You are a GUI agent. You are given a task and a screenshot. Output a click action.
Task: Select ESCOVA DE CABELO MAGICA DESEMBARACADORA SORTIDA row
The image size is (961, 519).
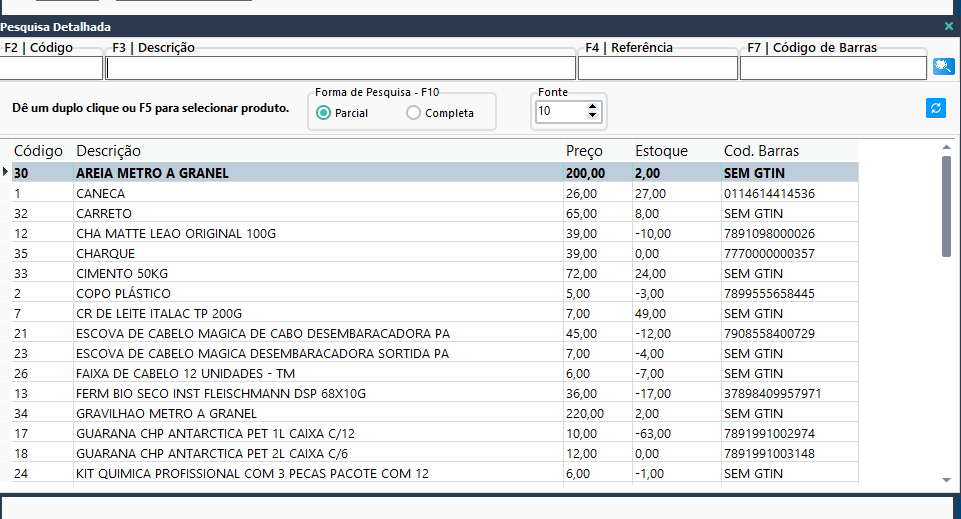435,354
